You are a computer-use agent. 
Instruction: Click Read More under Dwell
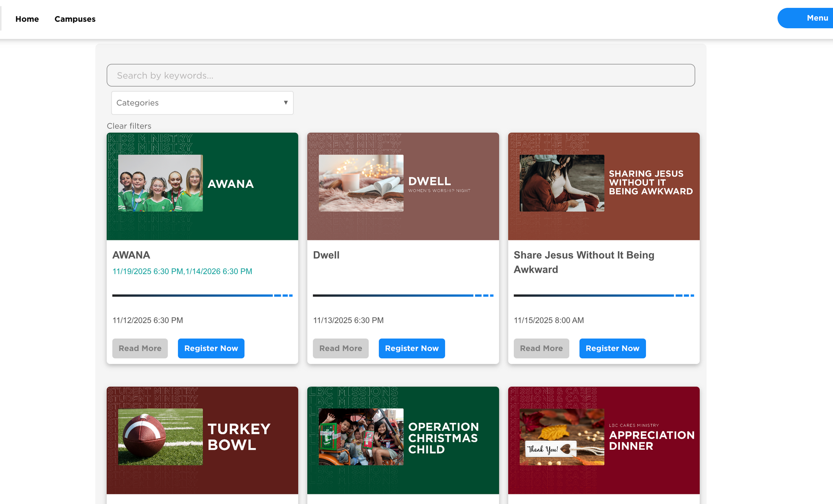pos(340,348)
